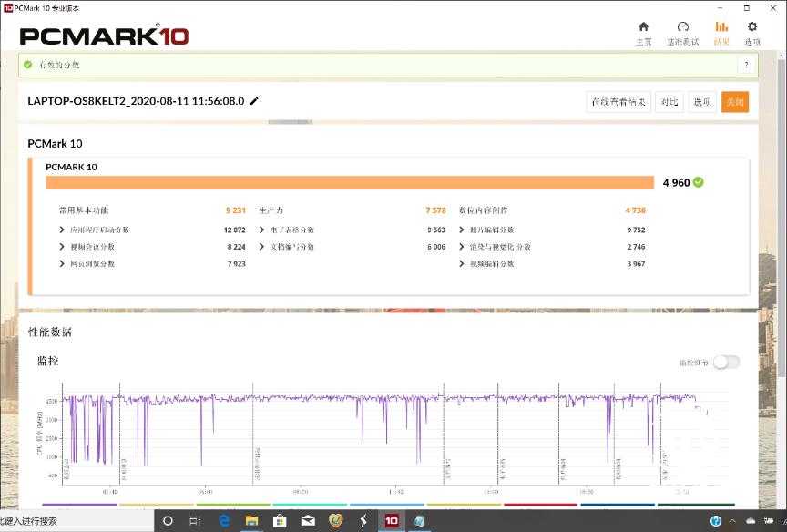Image resolution: width=787 pixels, height=532 pixels.
Task: Click the red legend color strip below chart
Action: 540,505
